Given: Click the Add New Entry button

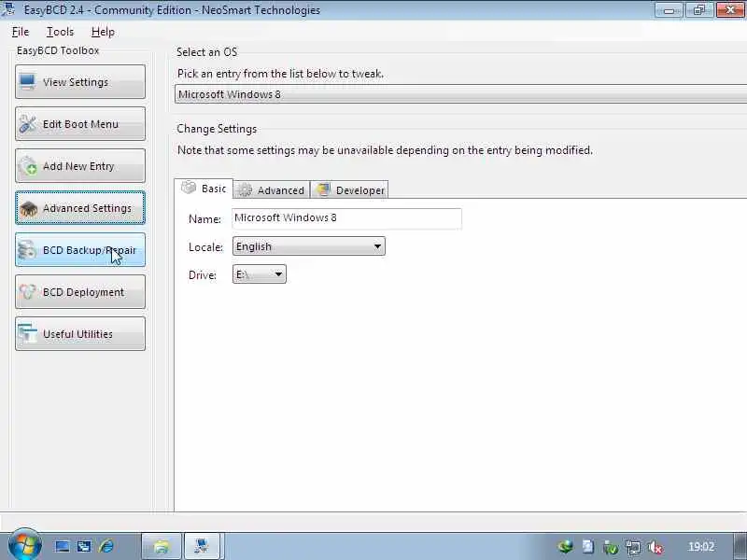Looking at the screenshot, I should (x=80, y=166).
